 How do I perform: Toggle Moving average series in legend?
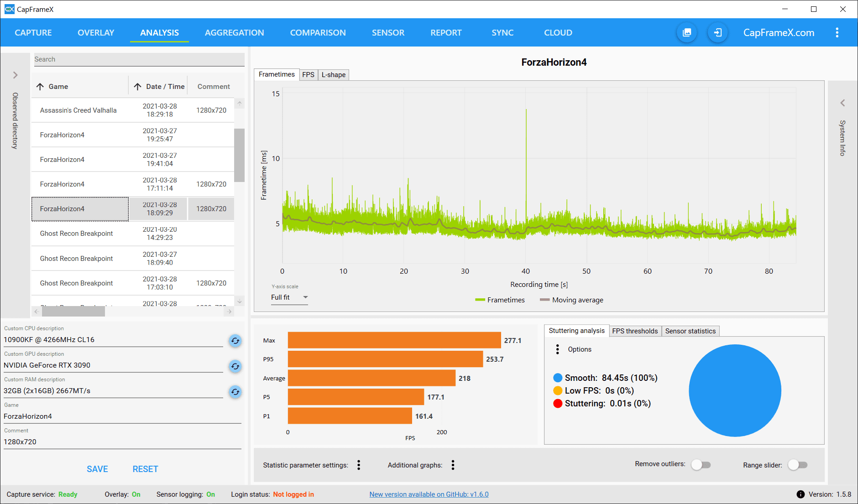pos(571,300)
